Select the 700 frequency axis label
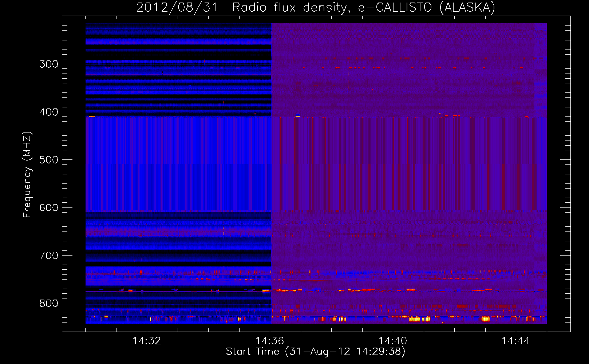Viewport: 589px width, 364px height. [x=49, y=256]
